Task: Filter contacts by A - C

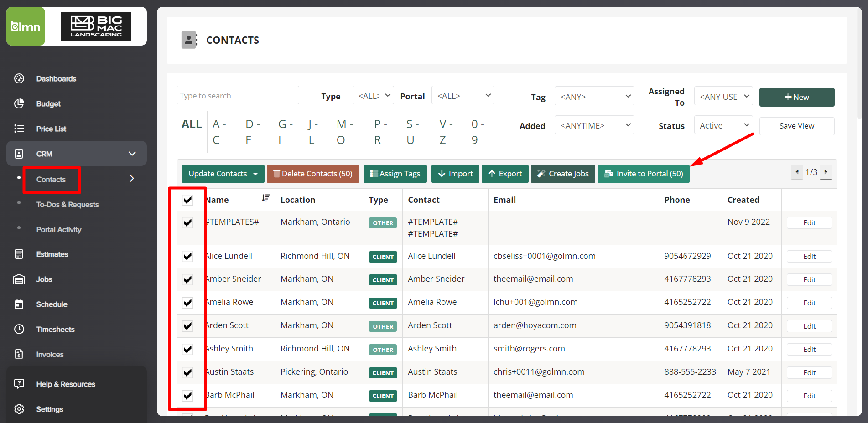Action: [220, 132]
